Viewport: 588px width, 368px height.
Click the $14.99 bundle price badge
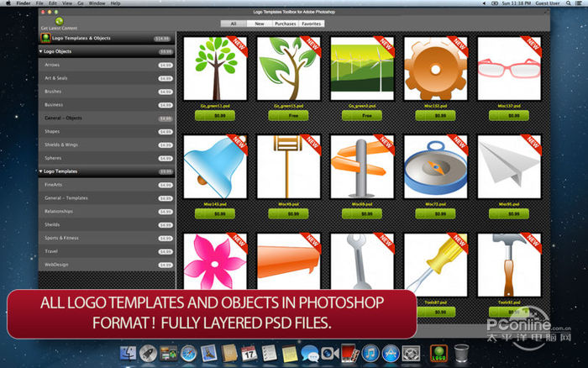coord(162,39)
